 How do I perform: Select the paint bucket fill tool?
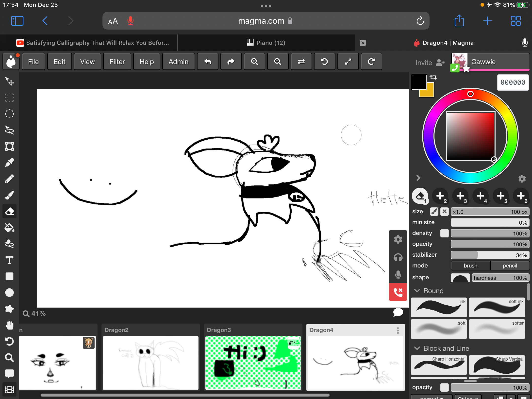[x=10, y=228]
